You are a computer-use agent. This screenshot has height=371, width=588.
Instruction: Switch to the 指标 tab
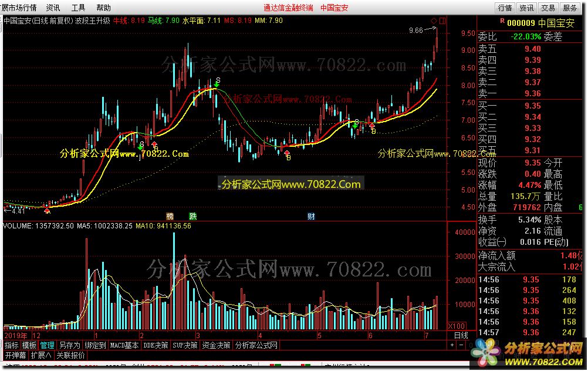(12, 345)
